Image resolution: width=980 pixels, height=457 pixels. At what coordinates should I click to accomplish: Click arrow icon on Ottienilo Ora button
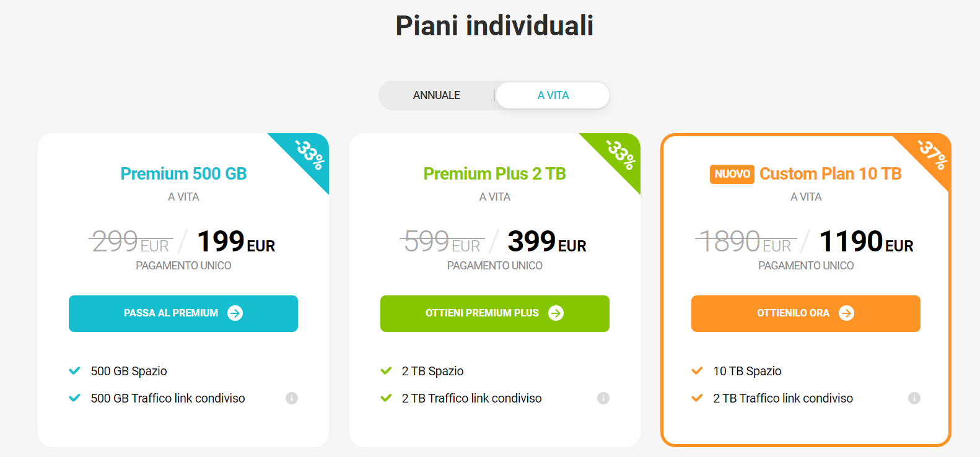pyautogui.click(x=846, y=313)
